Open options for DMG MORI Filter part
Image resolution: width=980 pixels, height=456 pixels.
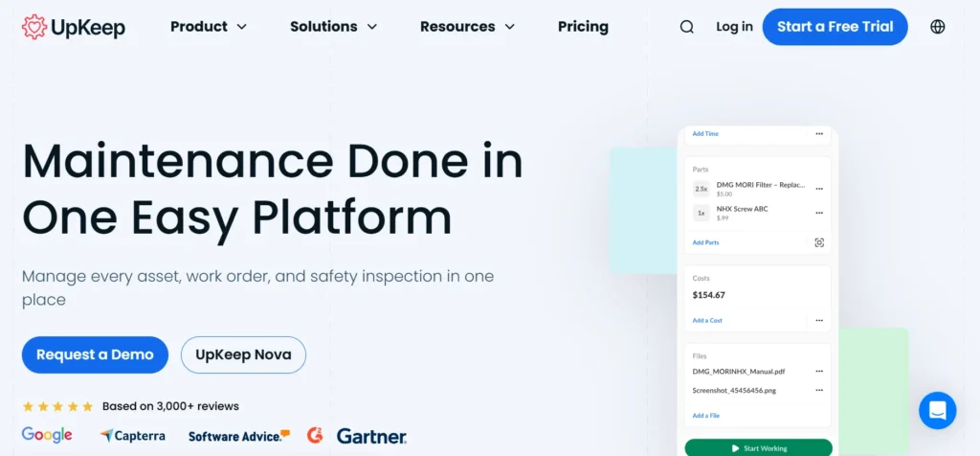point(819,189)
